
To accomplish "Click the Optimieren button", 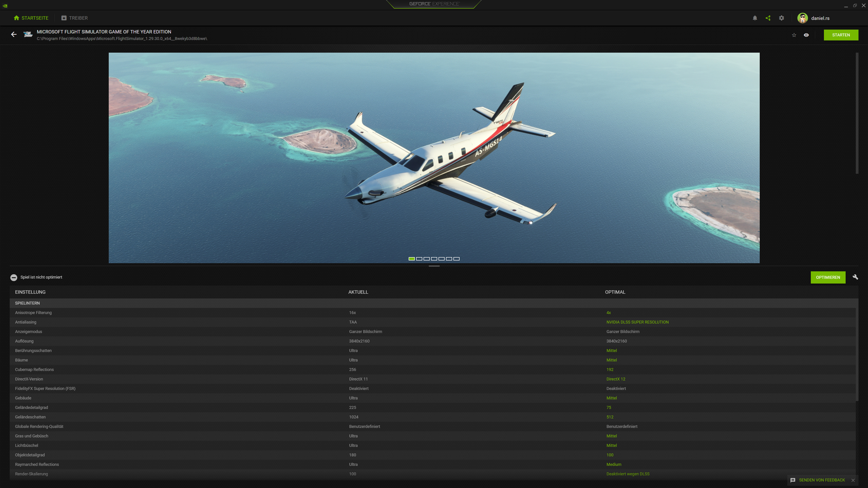I will click(x=828, y=278).
